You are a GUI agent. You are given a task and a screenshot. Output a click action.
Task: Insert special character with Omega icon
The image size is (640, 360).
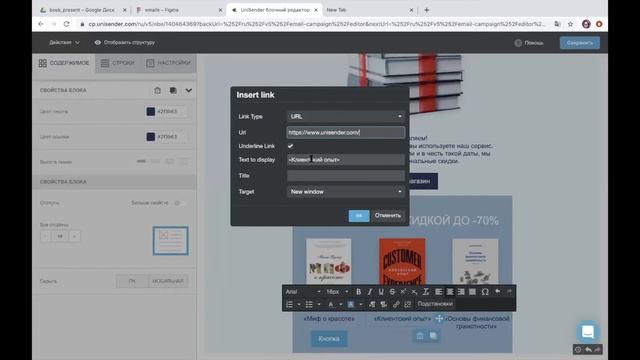click(x=485, y=292)
